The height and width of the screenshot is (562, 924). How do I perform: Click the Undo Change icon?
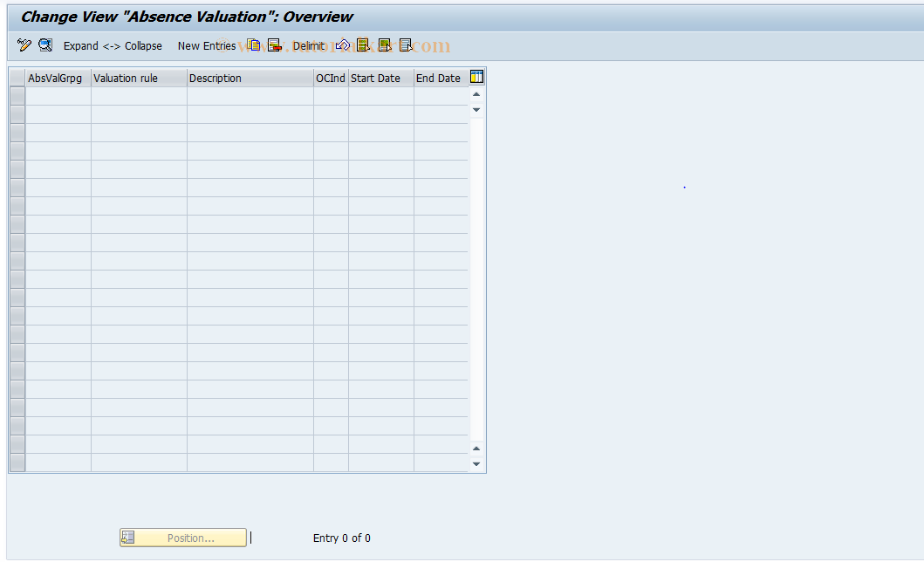coord(343,45)
